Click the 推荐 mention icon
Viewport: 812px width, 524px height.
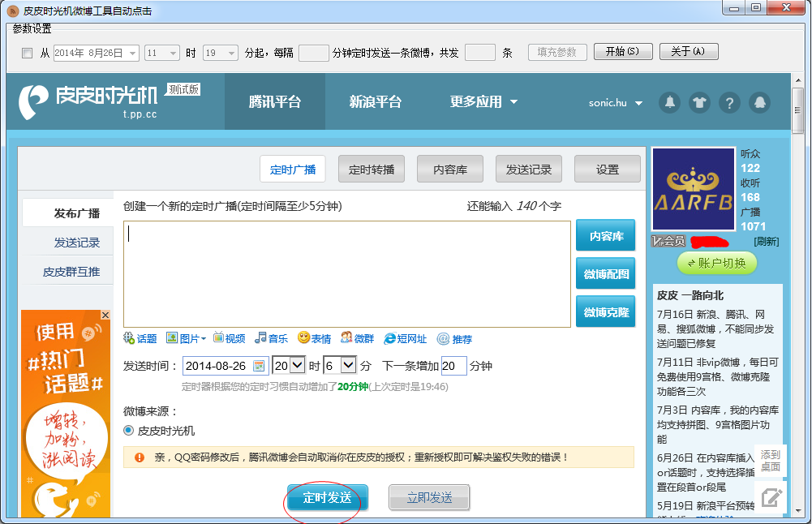click(455, 339)
